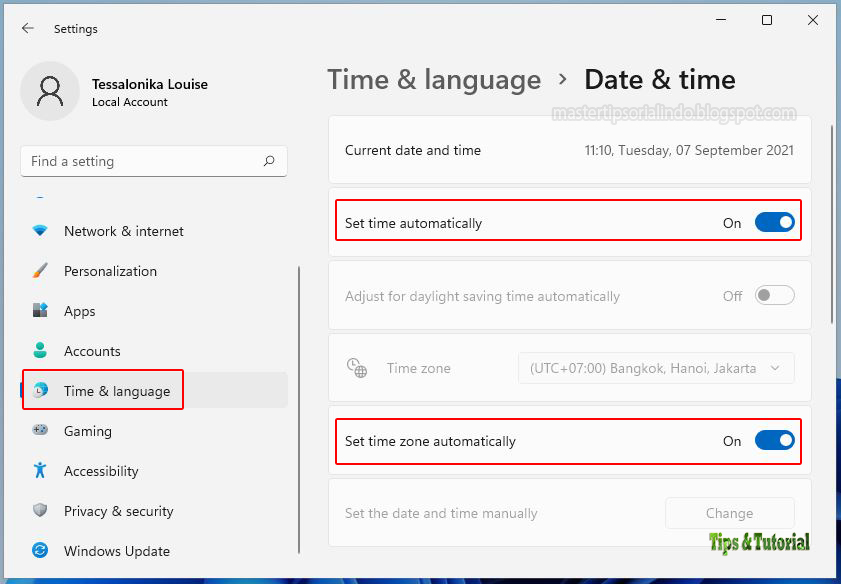Click inside the Find a setting box
This screenshot has height=584, width=841.
(x=150, y=161)
